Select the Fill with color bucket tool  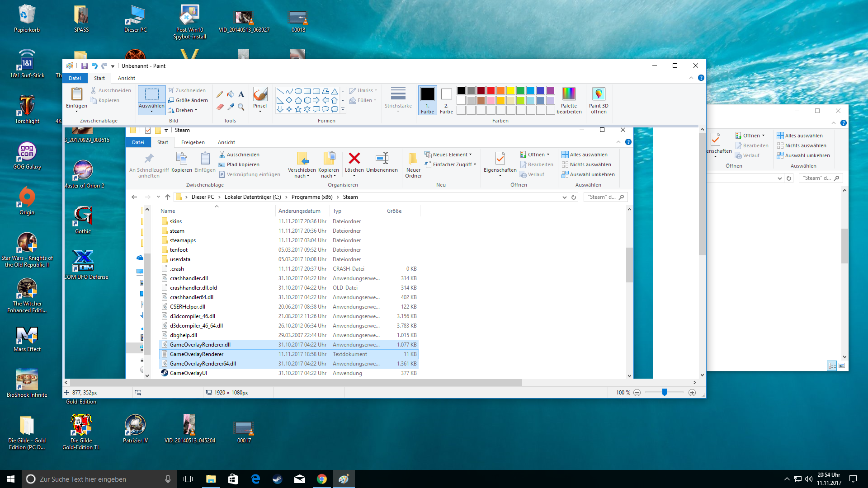tap(231, 94)
